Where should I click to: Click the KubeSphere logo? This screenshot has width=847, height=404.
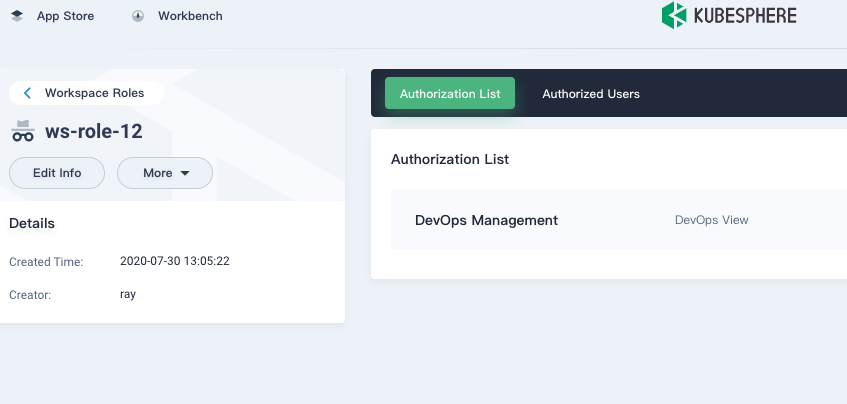tap(729, 15)
